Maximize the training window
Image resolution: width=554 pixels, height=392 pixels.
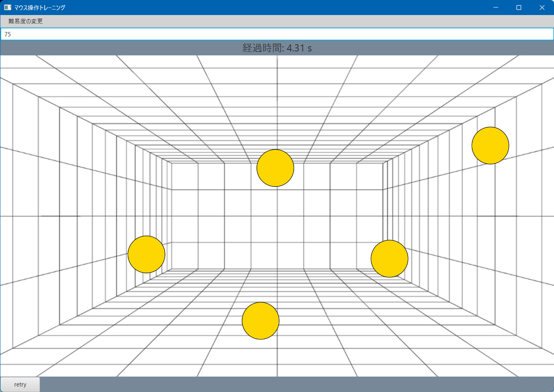(519, 8)
